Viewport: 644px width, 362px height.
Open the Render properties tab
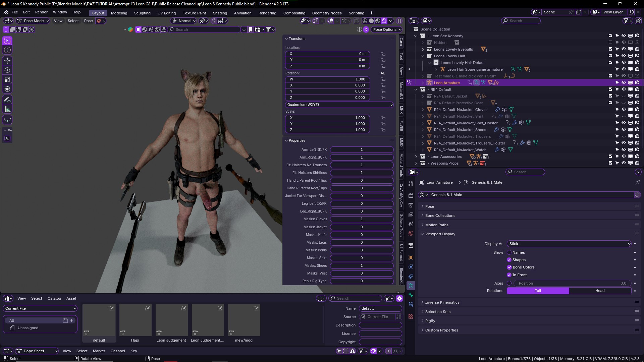click(x=411, y=195)
